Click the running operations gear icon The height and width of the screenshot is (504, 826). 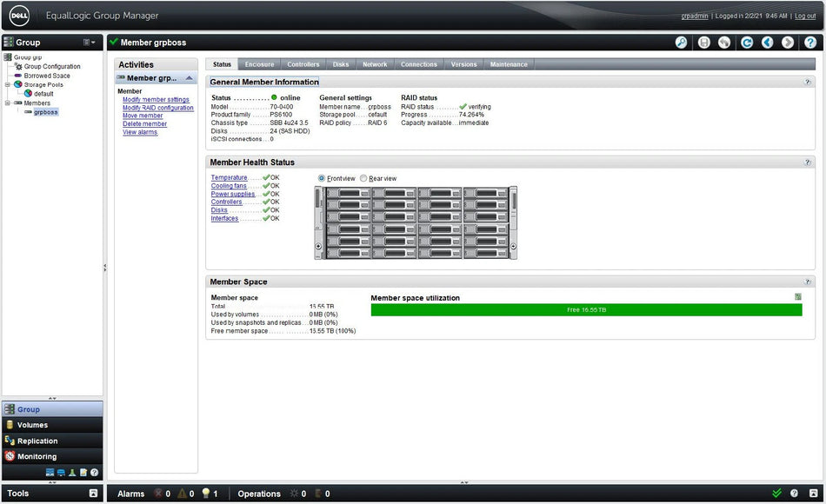click(294, 494)
